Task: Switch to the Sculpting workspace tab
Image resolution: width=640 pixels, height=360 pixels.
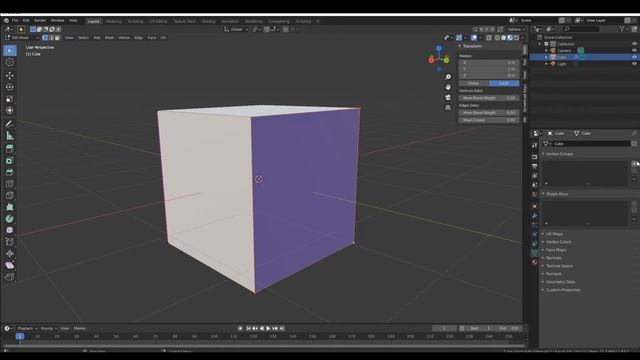Action: pyautogui.click(x=136, y=21)
